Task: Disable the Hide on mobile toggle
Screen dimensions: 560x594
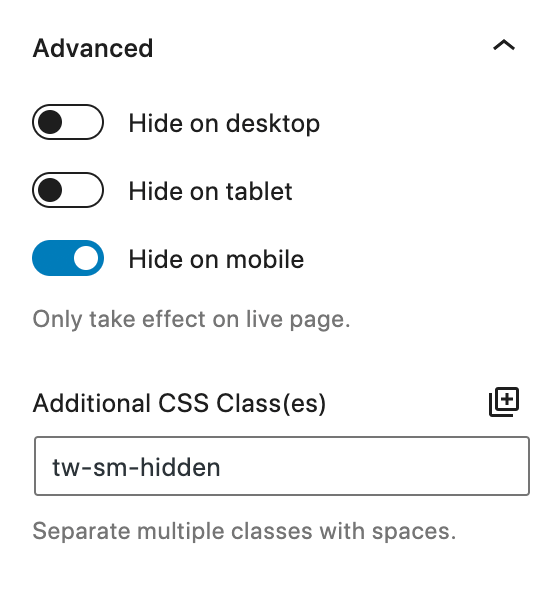Action: click(x=68, y=258)
